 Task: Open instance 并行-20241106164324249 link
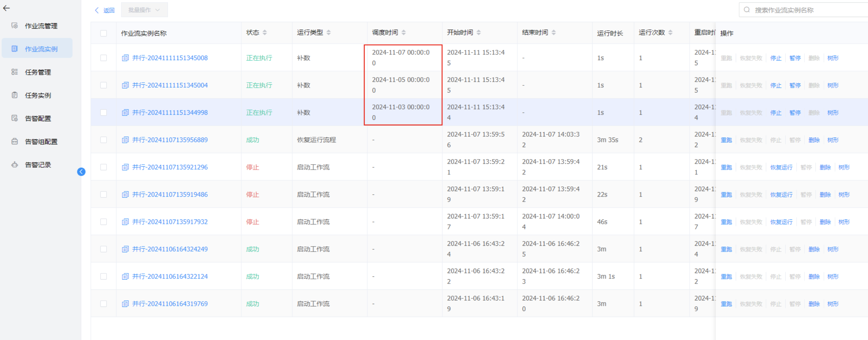(x=170, y=249)
